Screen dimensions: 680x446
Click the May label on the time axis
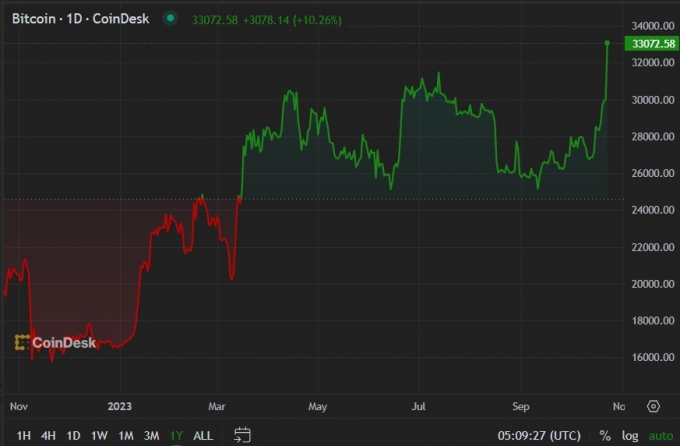pos(317,407)
